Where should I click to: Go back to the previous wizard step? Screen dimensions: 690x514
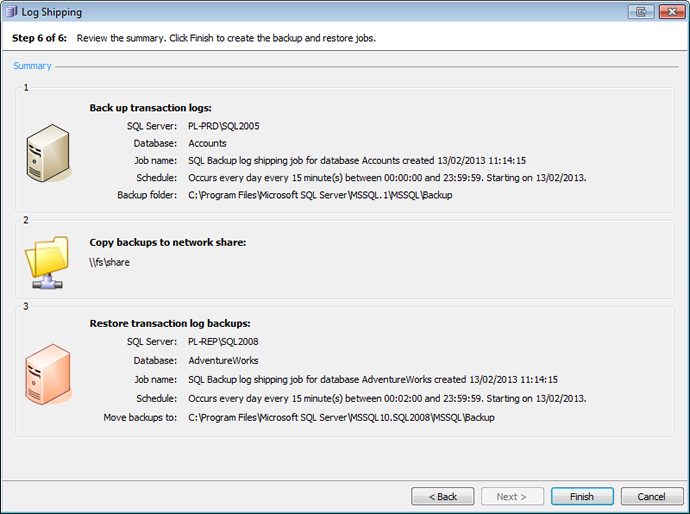(442, 496)
